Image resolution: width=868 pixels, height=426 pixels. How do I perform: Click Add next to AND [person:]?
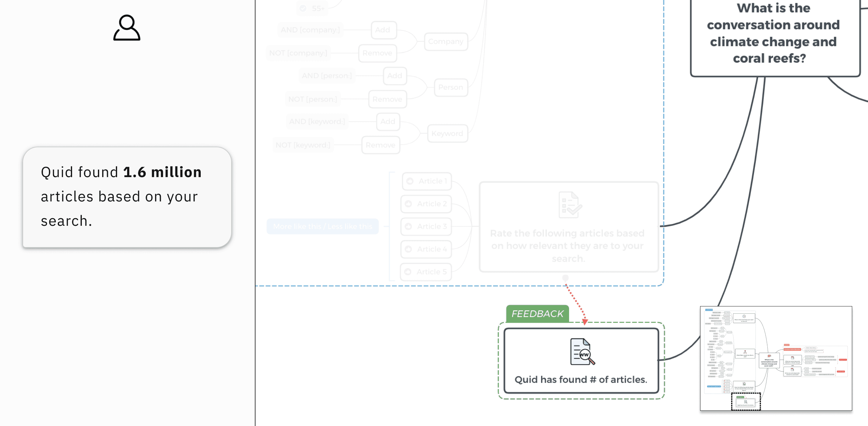click(395, 76)
